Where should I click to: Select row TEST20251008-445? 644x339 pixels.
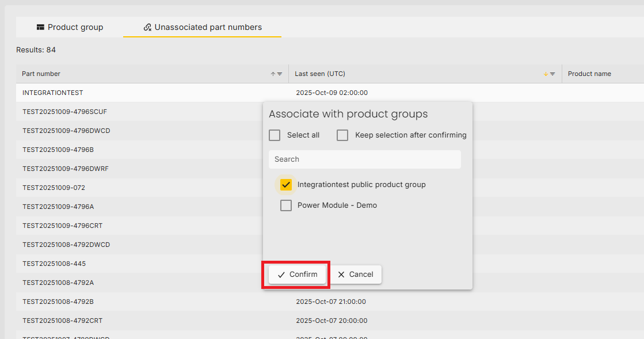(140, 264)
